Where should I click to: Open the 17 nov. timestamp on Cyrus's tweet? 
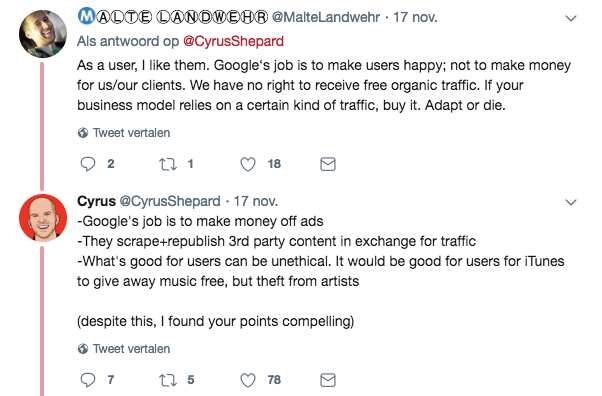[256, 201]
